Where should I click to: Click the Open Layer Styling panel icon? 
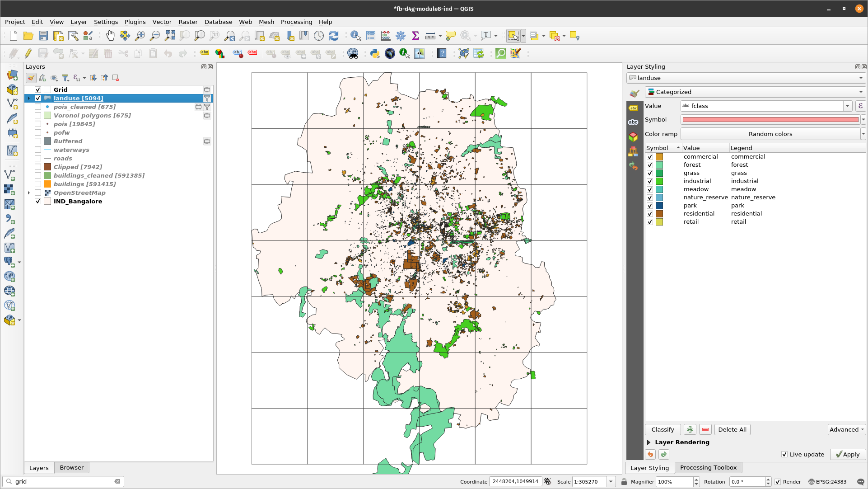(30, 78)
